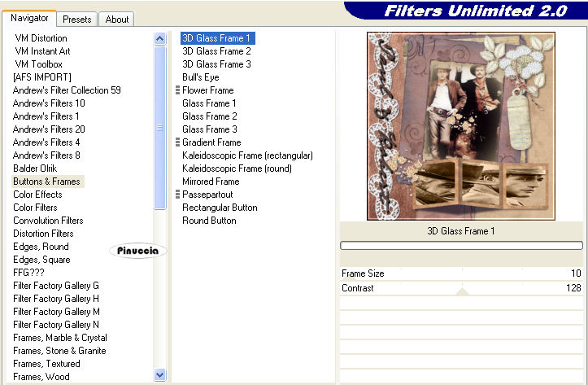Screen dimensions: 588x385
Task: Select Andrew's Filters 10
Action: pos(49,103)
